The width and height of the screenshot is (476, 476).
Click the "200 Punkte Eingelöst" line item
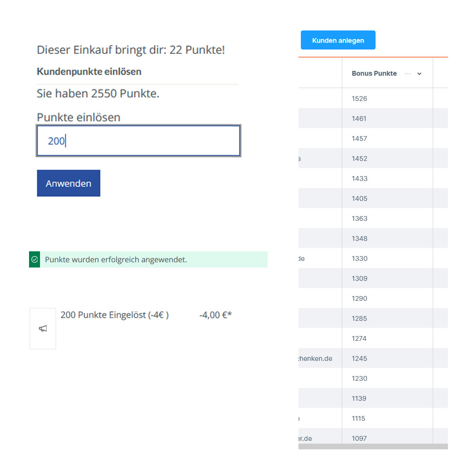[114, 315]
